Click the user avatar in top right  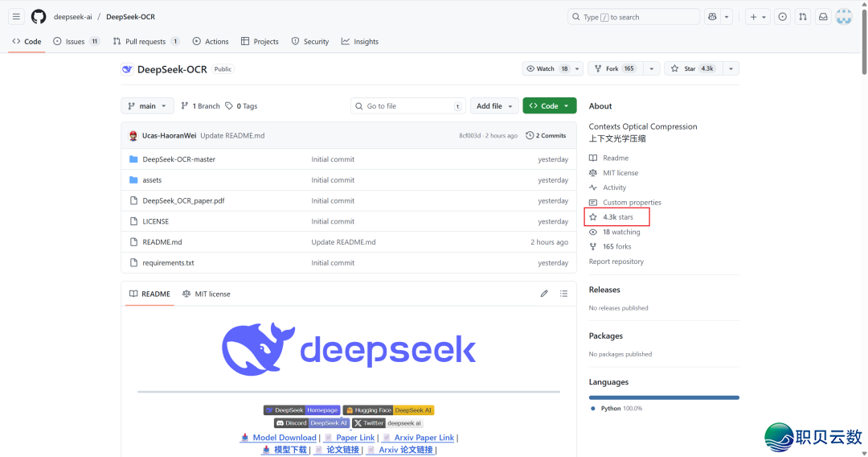coord(844,17)
